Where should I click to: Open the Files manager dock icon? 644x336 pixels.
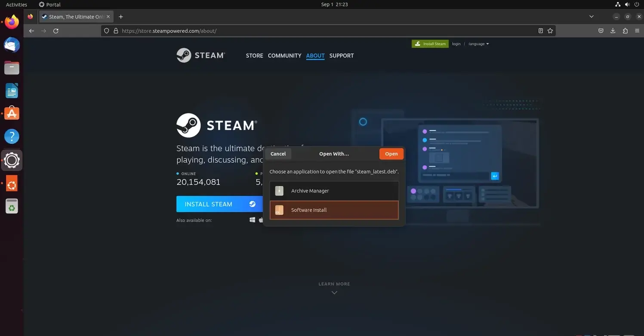click(12, 68)
